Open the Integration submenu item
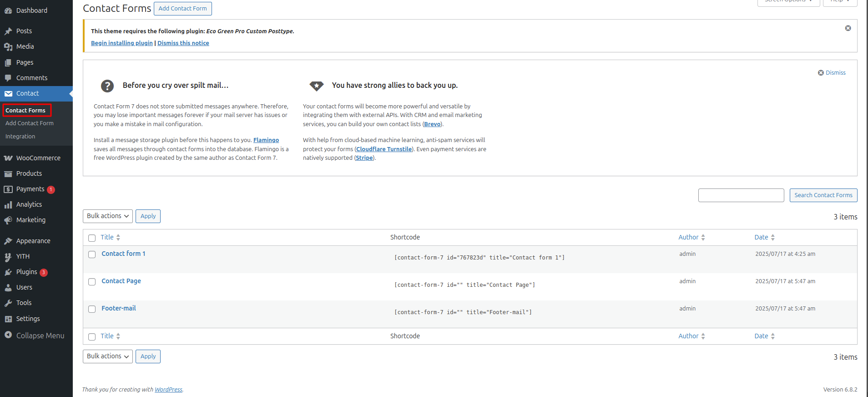868x397 pixels. 20,137
